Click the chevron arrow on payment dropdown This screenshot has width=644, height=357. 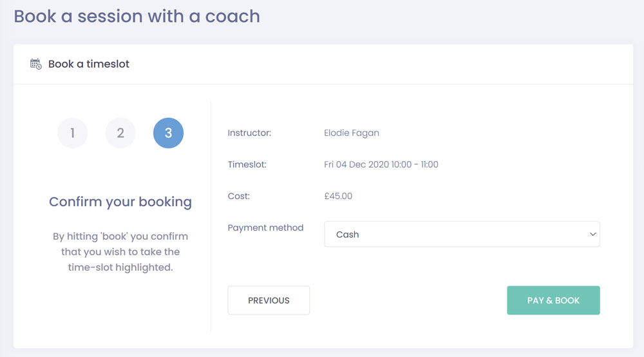tap(592, 235)
